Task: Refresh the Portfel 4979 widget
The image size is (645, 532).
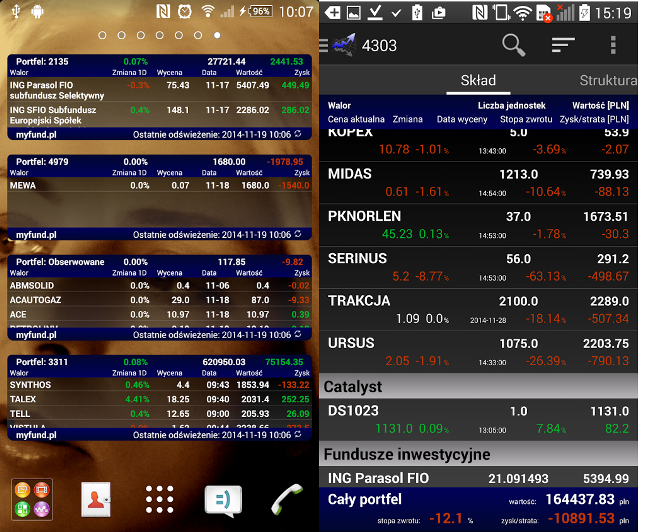Action: pos(298,234)
